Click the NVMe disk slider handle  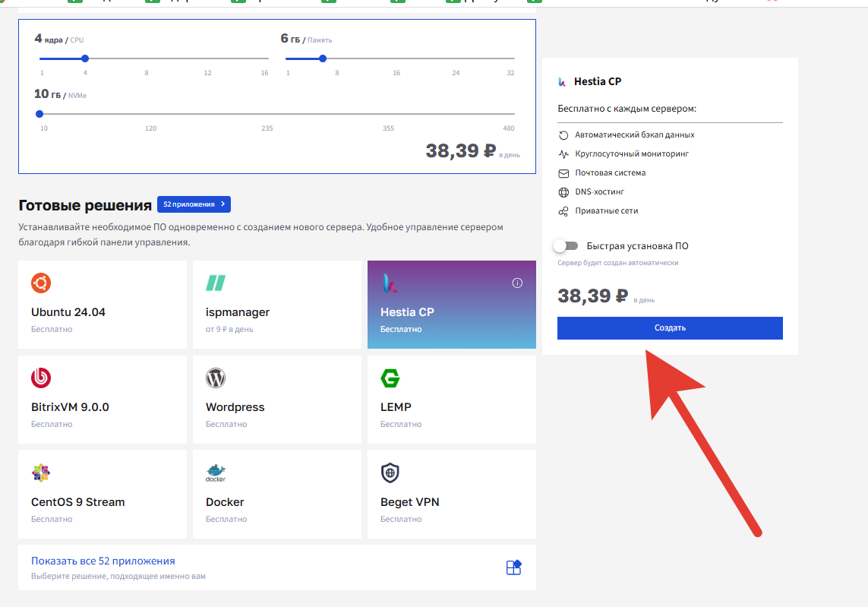point(39,114)
